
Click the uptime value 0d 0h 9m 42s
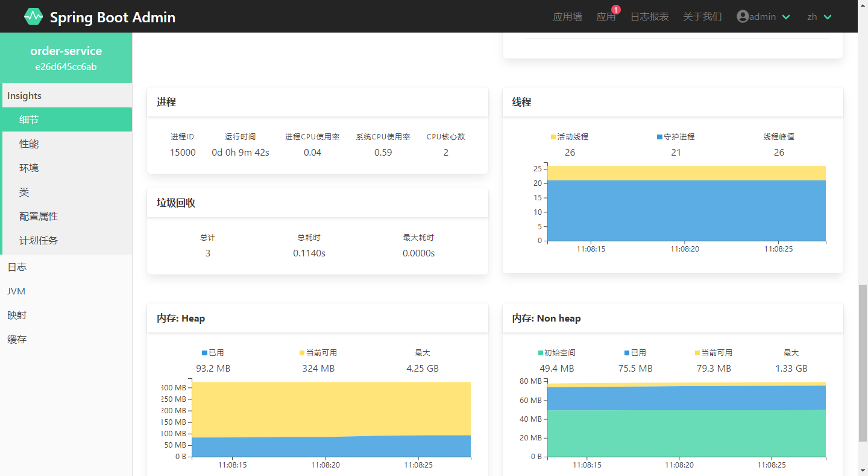tap(241, 153)
